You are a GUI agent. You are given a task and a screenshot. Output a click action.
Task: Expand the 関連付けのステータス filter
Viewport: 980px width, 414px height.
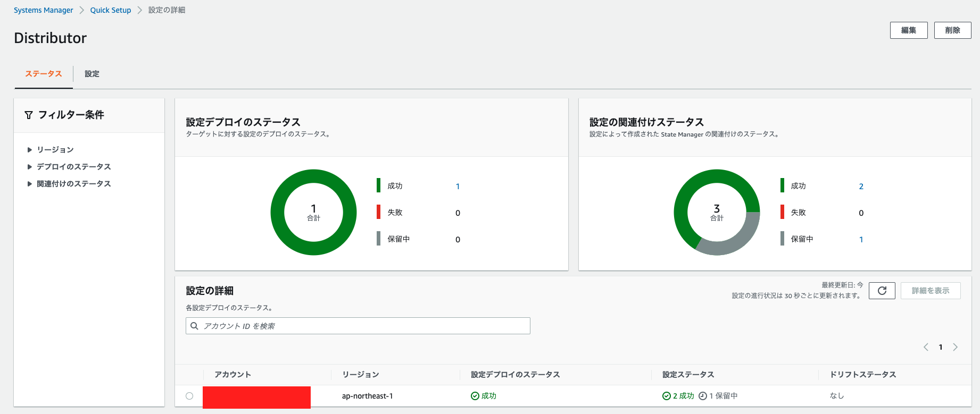(x=69, y=184)
